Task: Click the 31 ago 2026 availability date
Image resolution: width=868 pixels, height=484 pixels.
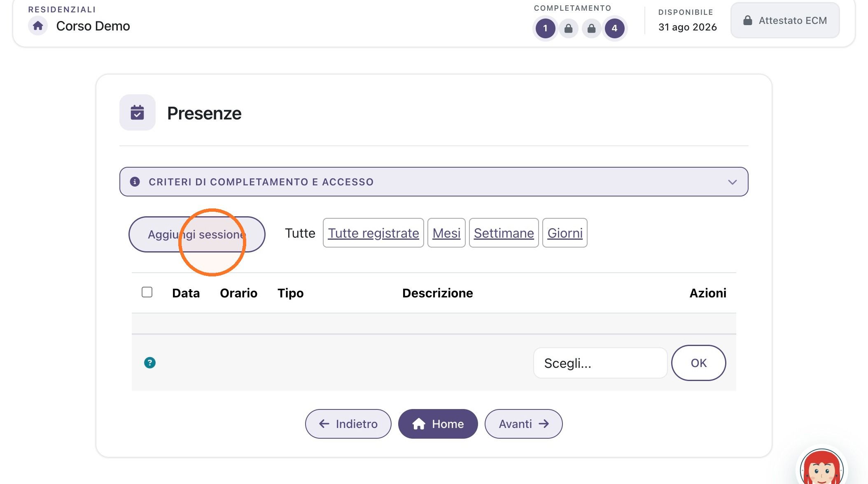Action: 688,27
